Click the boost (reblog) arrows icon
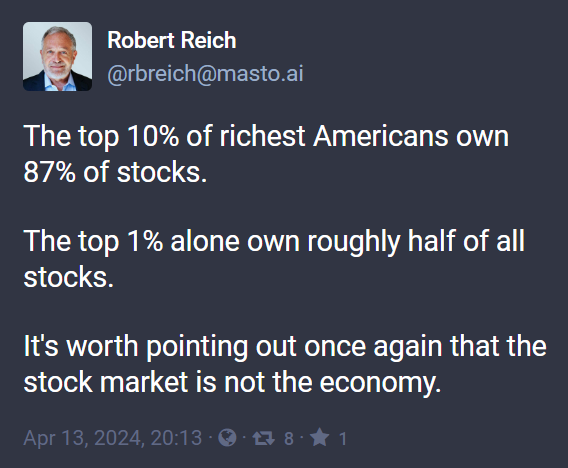Screen dimensions: 568x468 tap(263, 438)
